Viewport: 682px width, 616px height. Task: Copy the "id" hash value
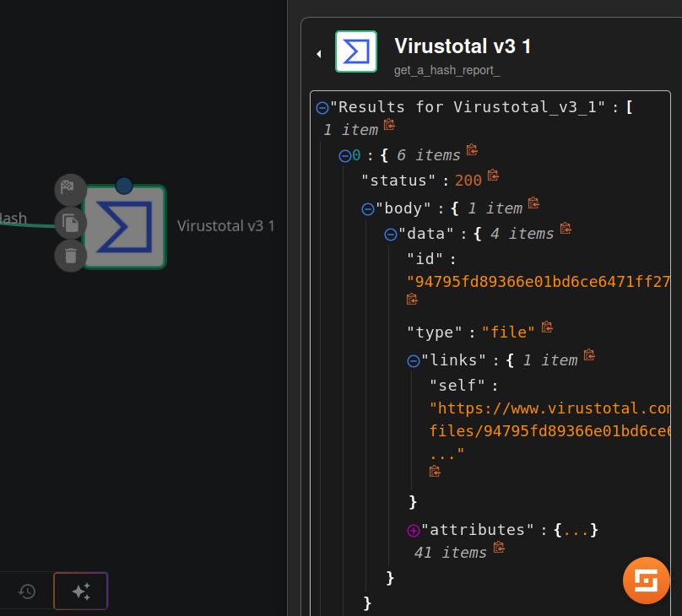point(412,299)
